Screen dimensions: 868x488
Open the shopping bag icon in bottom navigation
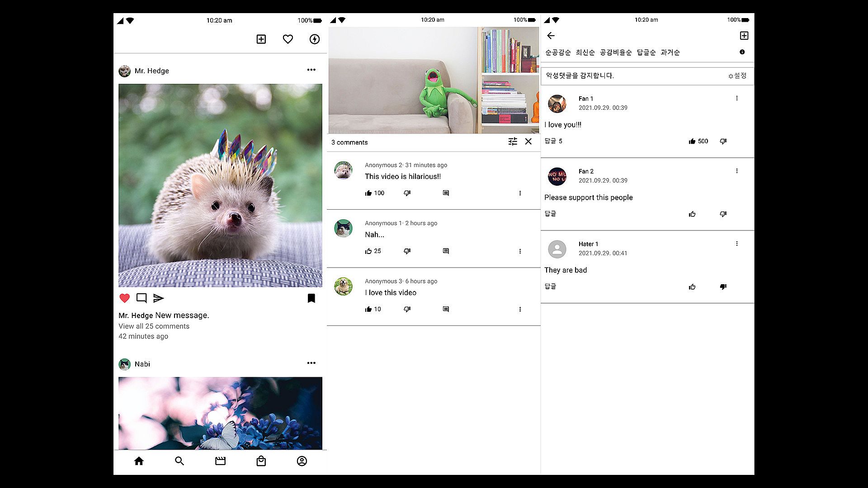pyautogui.click(x=261, y=461)
